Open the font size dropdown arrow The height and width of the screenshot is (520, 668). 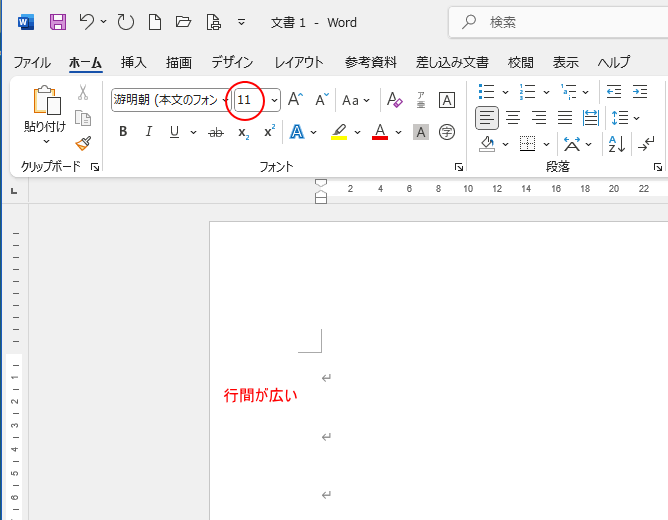pyautogui.click(x=274, y=101)
